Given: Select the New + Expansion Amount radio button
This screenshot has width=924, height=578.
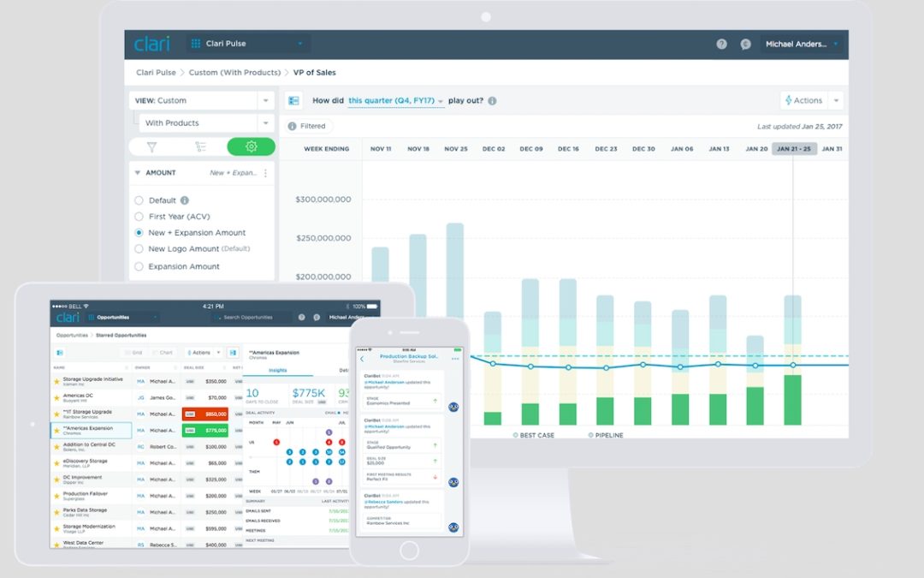Looking at the screenshot, I should pos(139,233).
